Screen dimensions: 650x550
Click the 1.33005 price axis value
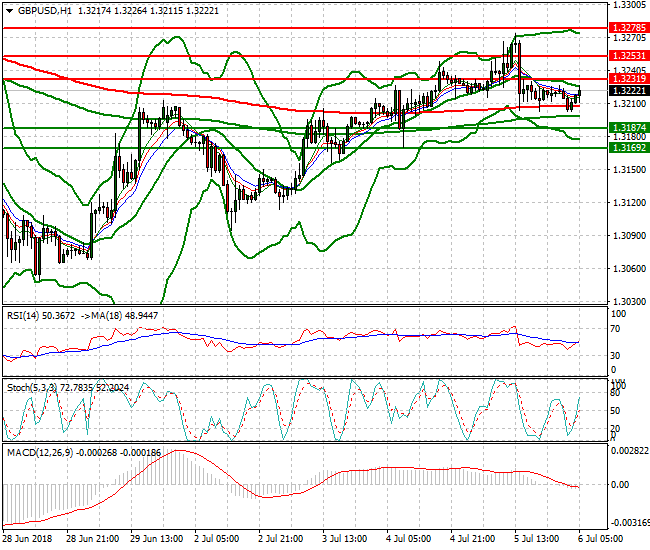coord(629,5)
